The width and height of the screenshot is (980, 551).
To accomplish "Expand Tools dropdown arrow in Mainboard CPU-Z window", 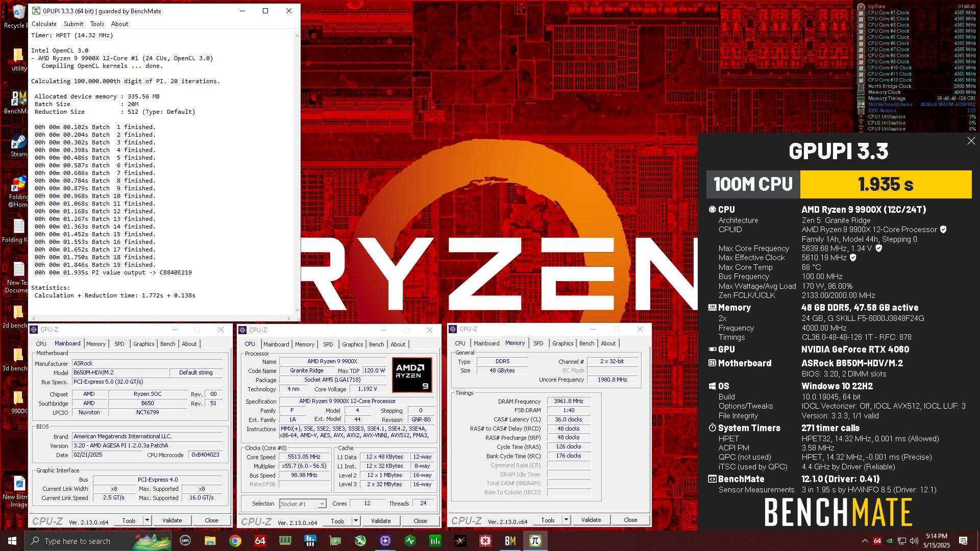I will (x=147, y=520).
